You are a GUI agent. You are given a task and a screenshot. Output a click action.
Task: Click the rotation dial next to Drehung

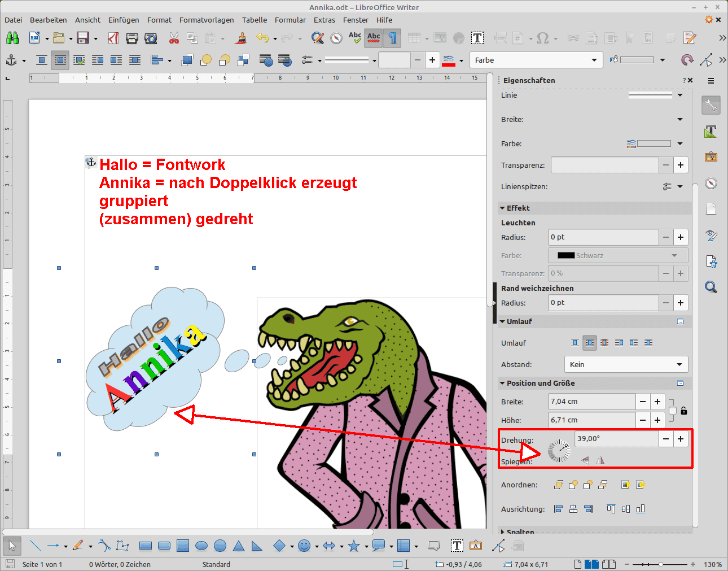pyautogui.click(x=559, y=451)
